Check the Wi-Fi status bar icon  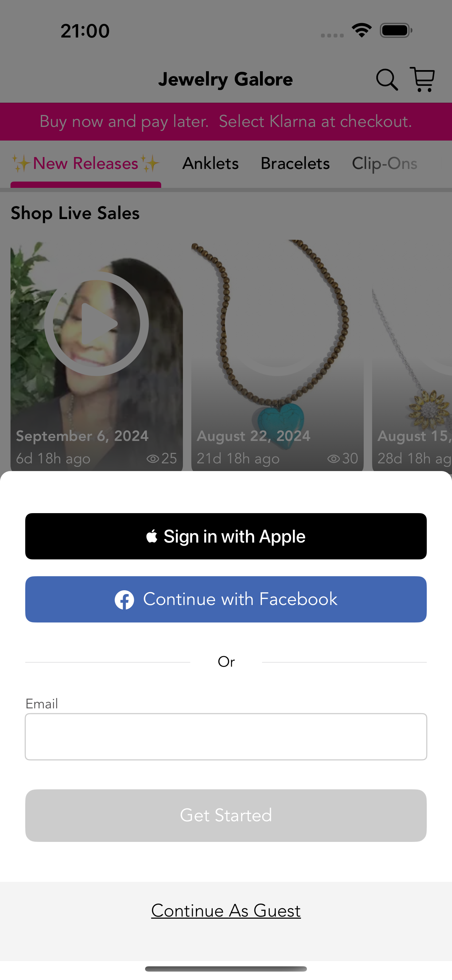coord(362,30)
